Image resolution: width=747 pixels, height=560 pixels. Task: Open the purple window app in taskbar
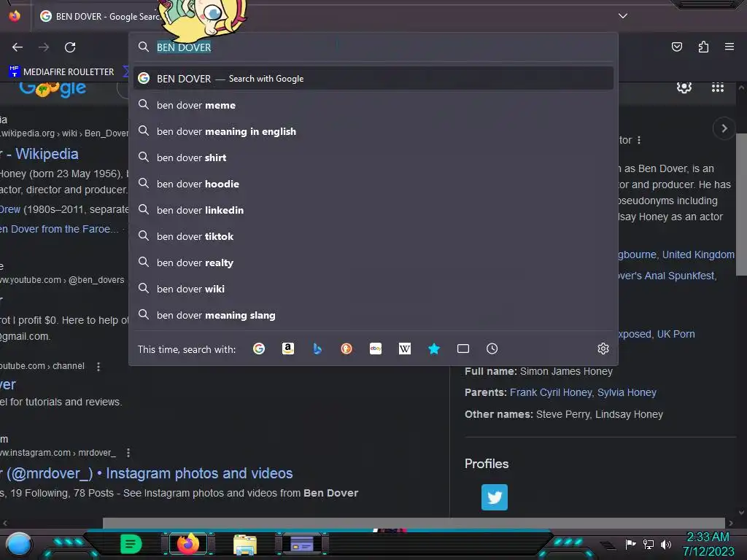click(302, 544)
